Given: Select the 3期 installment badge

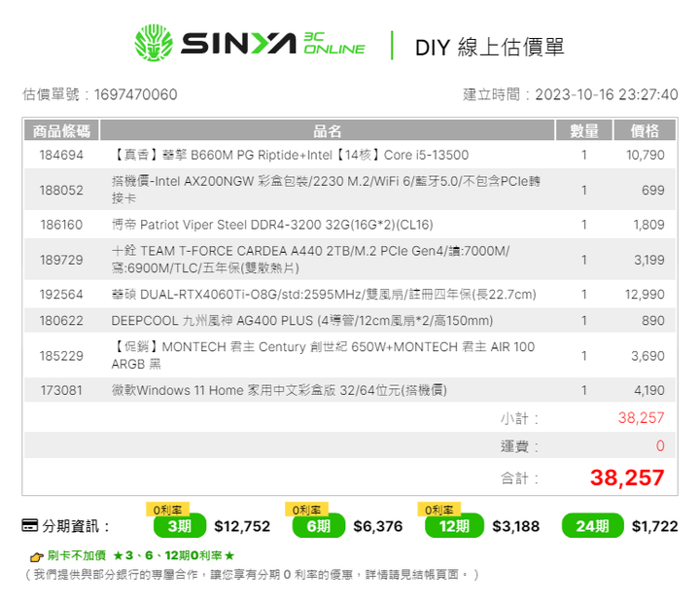Looking at the screenshot, I should click(x=180, y=526).
